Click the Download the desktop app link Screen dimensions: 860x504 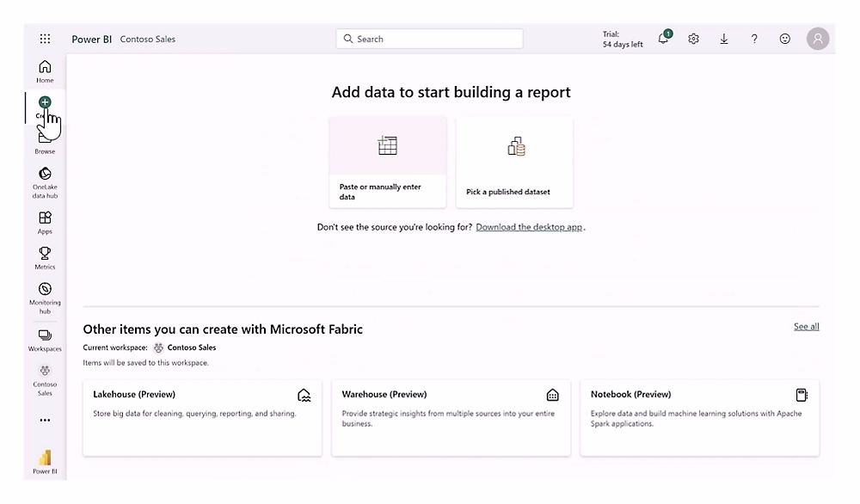coord(529,227)
